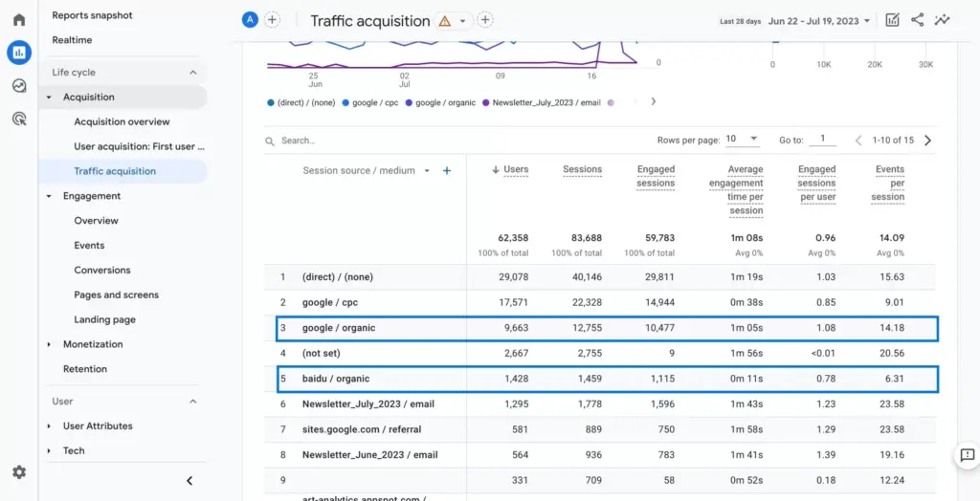Add secondary dimension blue plus
Screen dimensions: 980x501
point(447,170)
